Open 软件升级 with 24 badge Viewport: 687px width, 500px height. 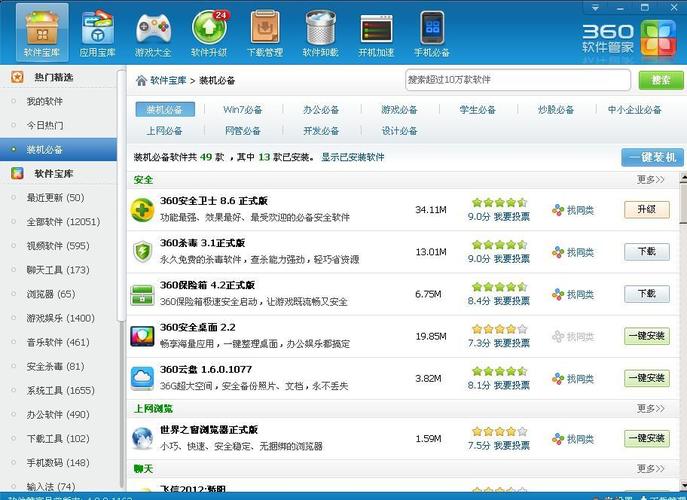209,33
